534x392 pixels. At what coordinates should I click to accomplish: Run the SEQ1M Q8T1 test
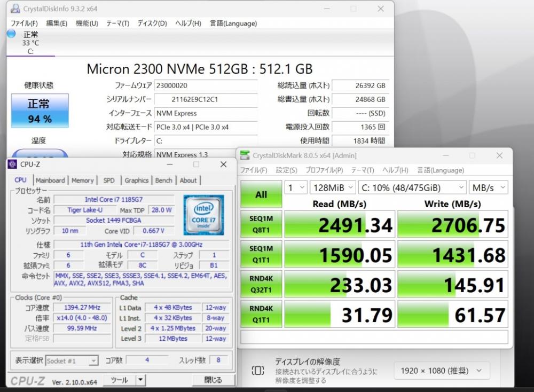261,224
